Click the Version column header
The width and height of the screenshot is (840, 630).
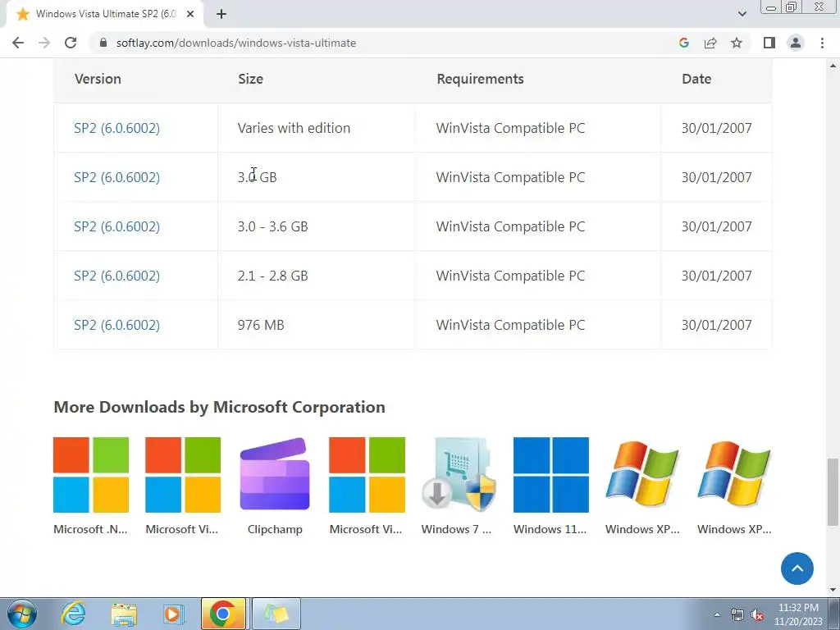[98, 79]
